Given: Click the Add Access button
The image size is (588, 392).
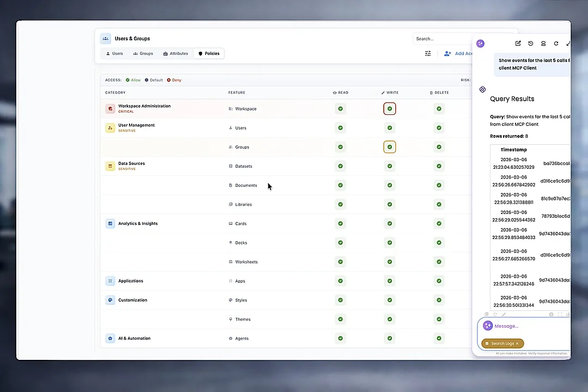Looking at the screenshot, I should tap(458, 53).
